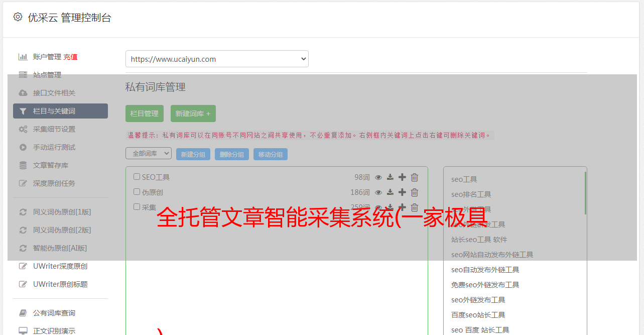Click the database icon for 文章暂存库
The width and height of the screenshot is (644, 335).
click(23, 165)
